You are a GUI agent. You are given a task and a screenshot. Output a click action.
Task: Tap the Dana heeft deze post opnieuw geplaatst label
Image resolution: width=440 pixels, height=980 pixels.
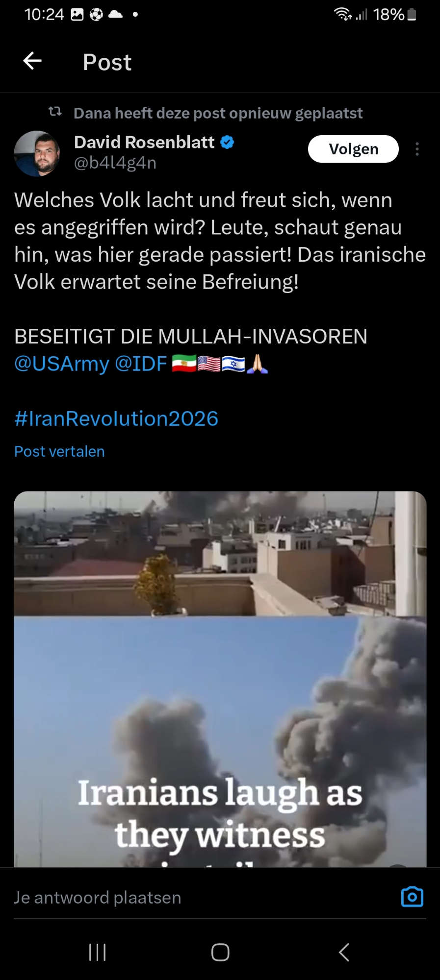pyautogui.click(x=218, y=113)
